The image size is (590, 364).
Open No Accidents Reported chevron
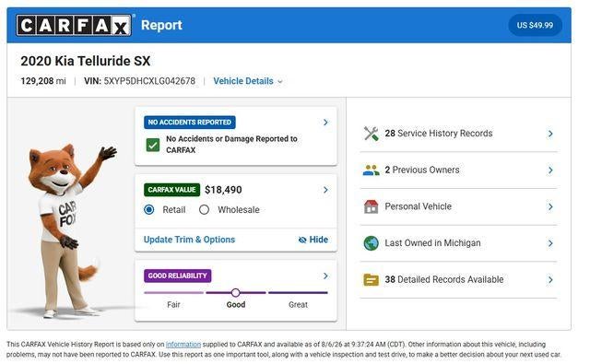(325, 123)
